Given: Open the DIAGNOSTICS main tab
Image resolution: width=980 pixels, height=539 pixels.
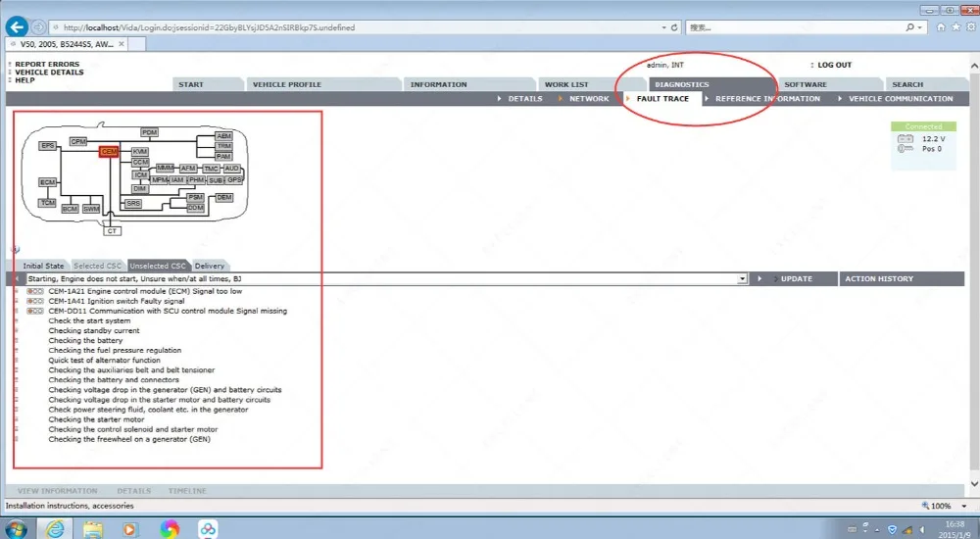Looking at the screenshot, I should (x=682, y=84).
